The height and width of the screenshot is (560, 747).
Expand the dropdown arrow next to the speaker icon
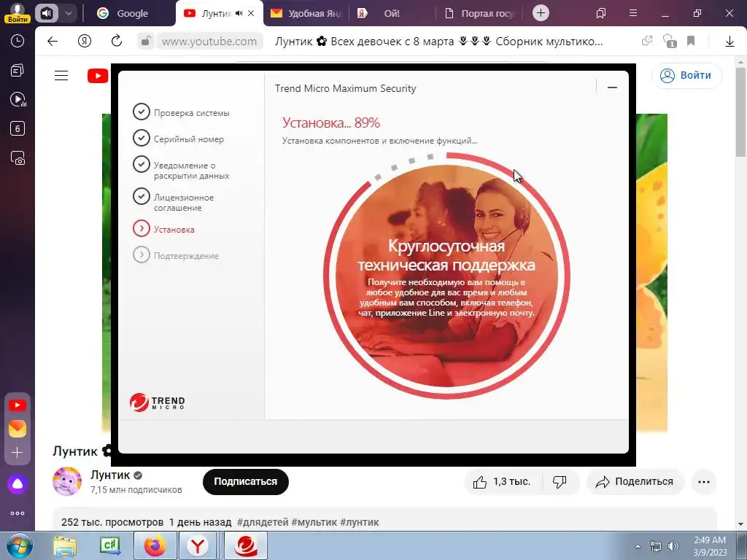point(69,13)
